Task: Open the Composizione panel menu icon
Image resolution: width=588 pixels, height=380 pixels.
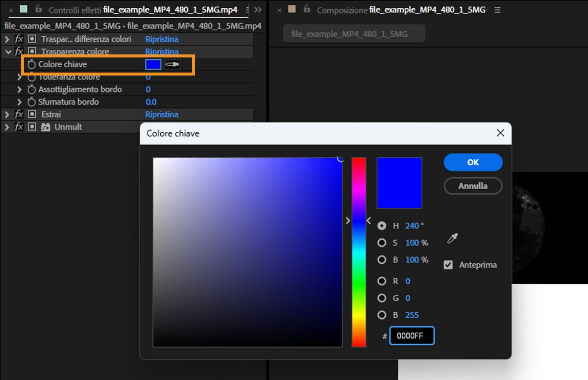Action: [497, 9]
